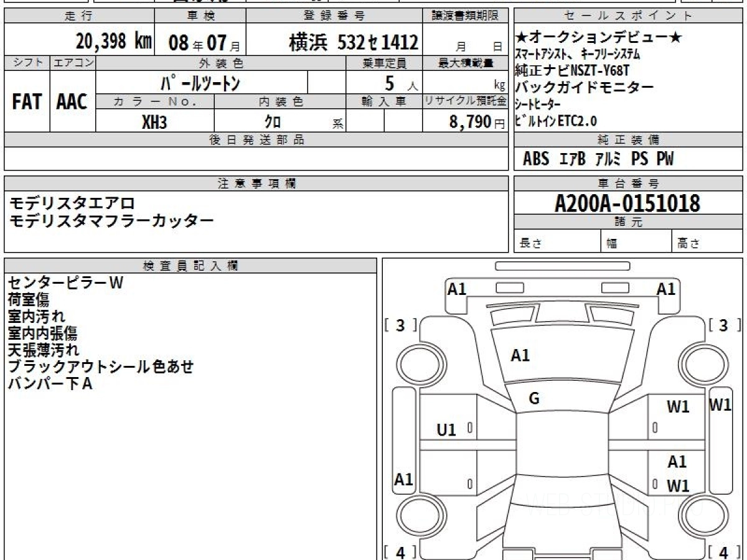This screenshot has width=747, height=560.
Task: Click the シートヒーター line
Action: (538, 103)
